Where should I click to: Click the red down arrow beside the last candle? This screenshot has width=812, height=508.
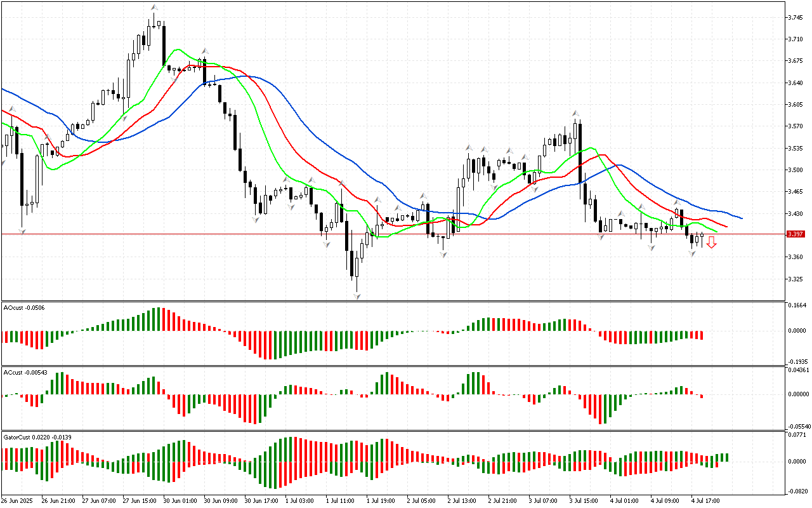coord(712,242)
